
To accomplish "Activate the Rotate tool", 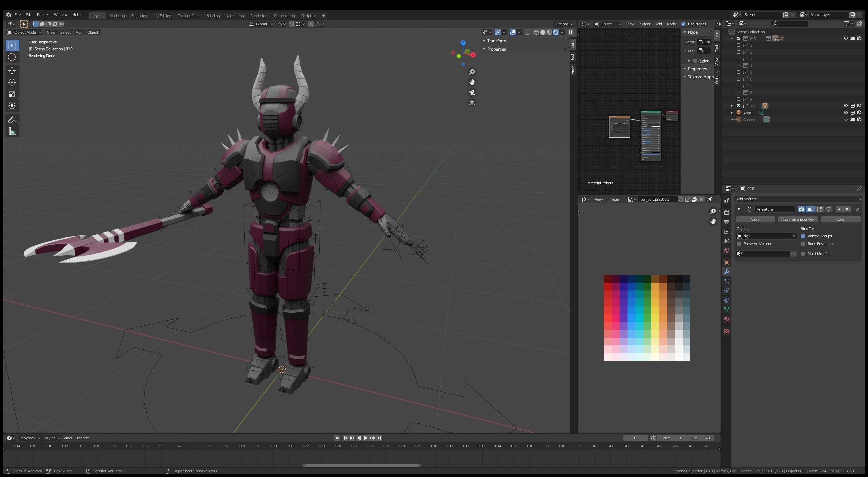I will (x=12, y=83).
